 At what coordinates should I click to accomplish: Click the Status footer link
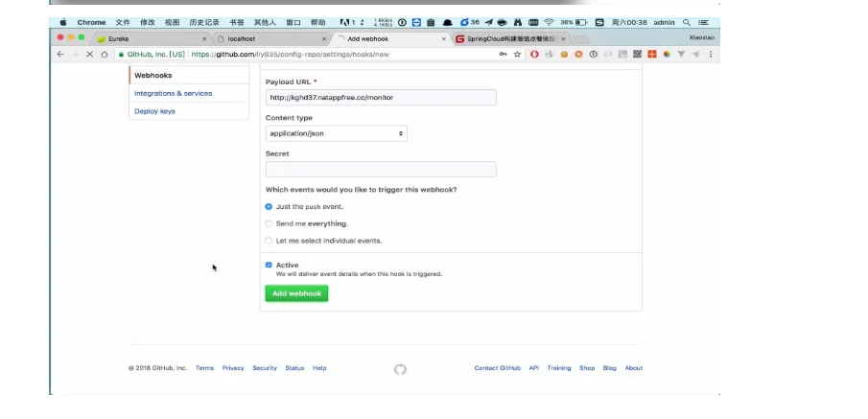tap(294, 368)
